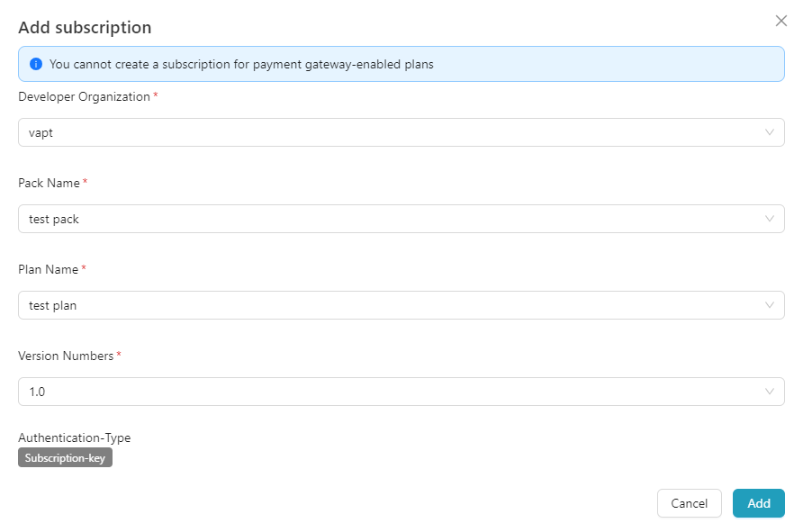Close the Add subscription dialog
The height and width of the screenshot is (532, 803).
tap(780, 21)
